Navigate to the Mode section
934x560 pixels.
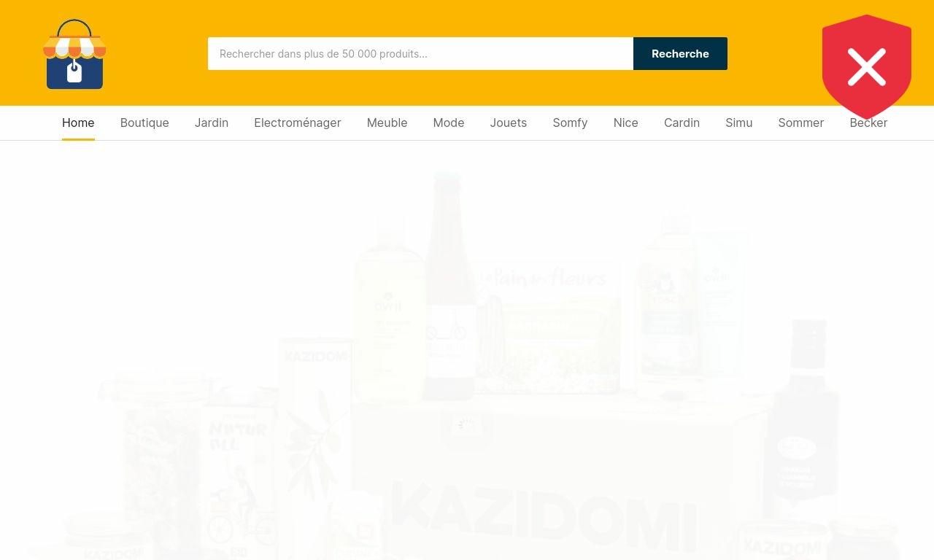(449, 123)
